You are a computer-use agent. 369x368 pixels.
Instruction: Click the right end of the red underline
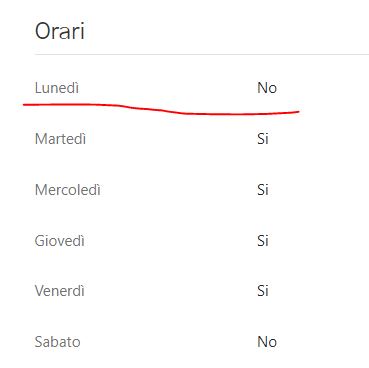(298, 112)
